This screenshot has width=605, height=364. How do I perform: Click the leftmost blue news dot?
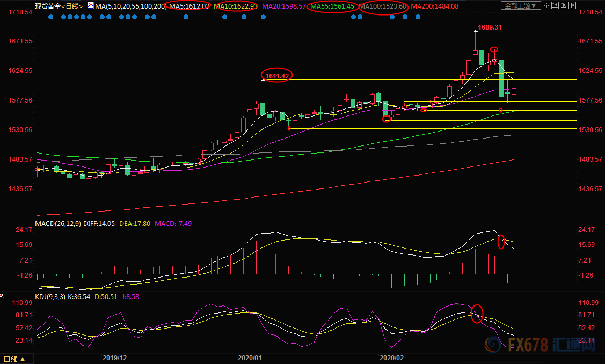(x=51, y=17)
